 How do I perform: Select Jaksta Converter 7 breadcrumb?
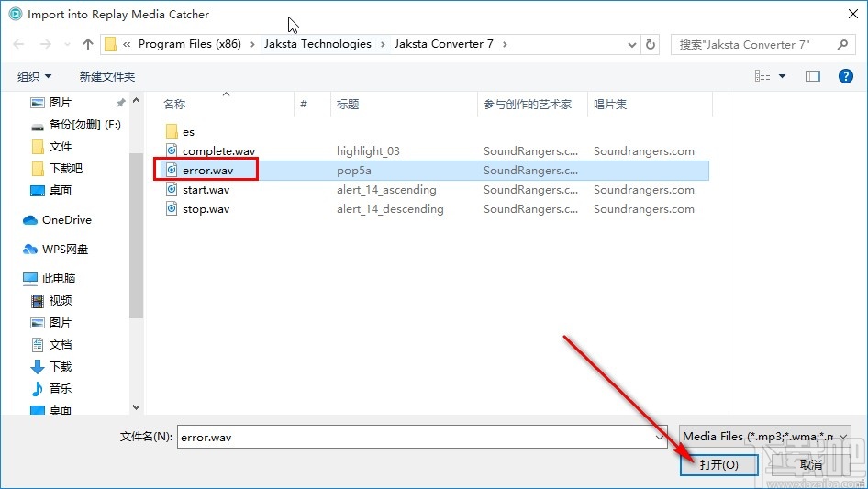(443, 44)
